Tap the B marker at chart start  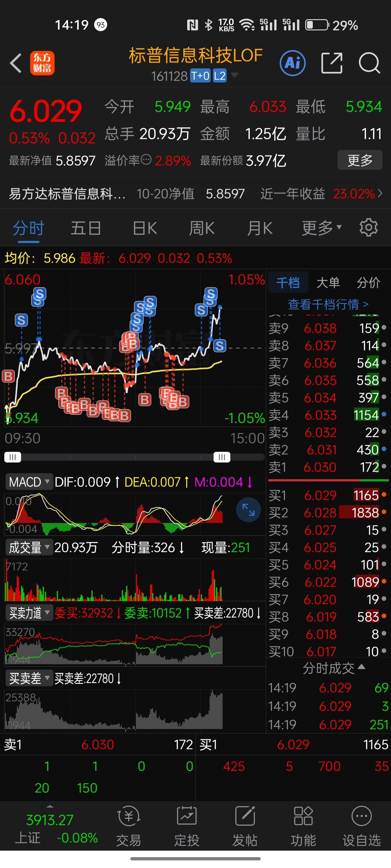[8, 376]
